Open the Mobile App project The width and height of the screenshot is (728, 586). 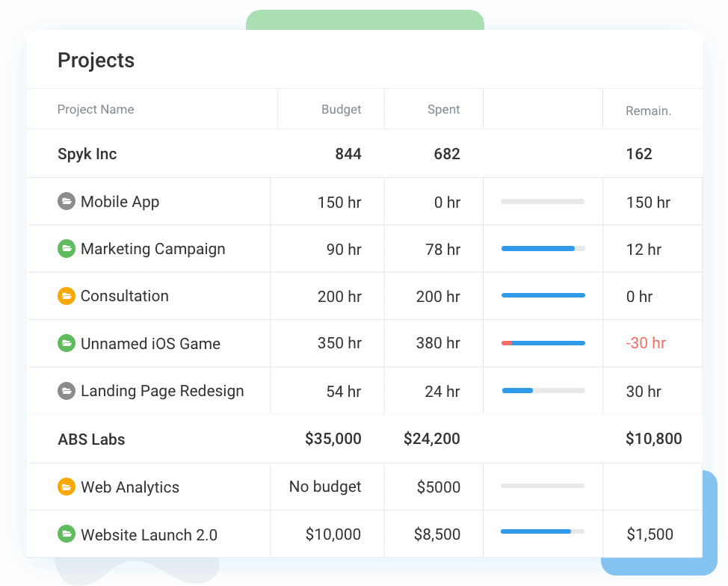[120, 202]
